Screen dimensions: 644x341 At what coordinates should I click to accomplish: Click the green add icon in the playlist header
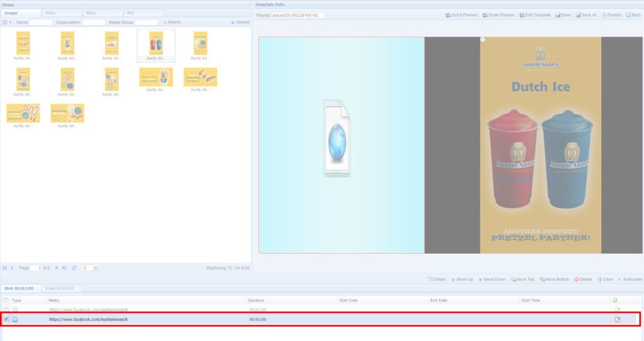pyautogui.click(x=615, y=300)
